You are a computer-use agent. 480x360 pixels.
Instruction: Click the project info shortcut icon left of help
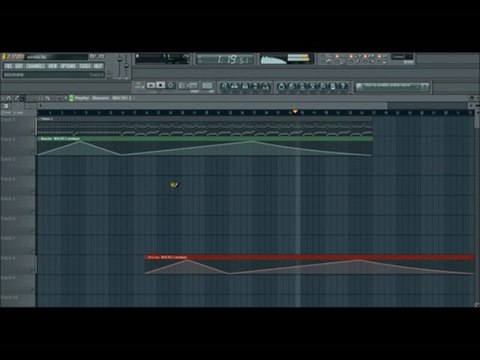(x=333, y=87)
